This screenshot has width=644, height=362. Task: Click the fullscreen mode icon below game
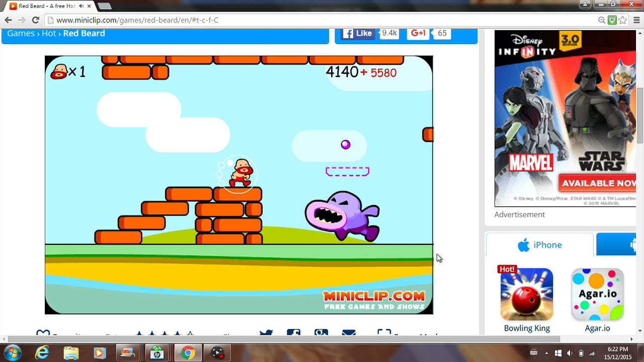coord(384,333)
